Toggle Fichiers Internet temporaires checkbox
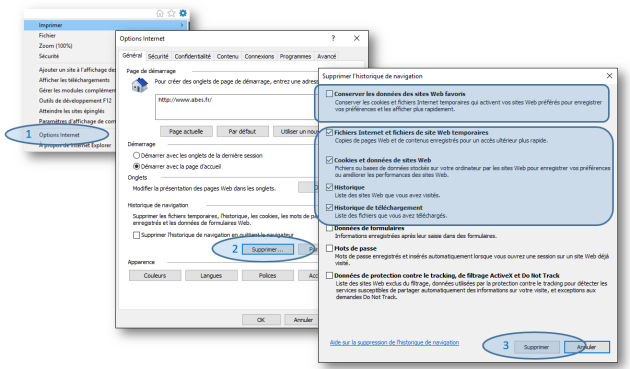This screenshot has height=369, width=630. coord(329,132)
